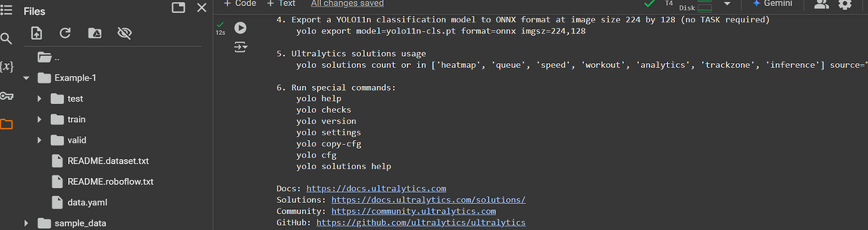Screen dimensions: 868x230
Task: Open the settings gear icon
Action: (x=845, y=4)
